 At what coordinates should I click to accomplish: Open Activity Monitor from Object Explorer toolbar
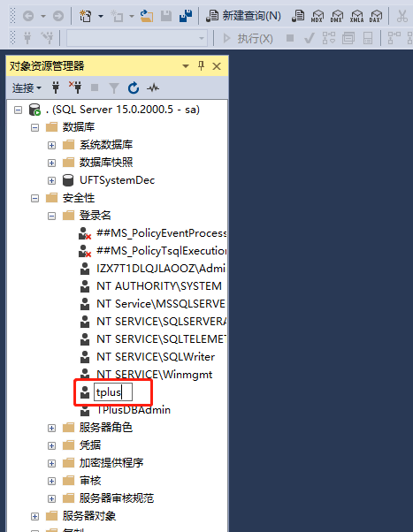pos(153,87)
